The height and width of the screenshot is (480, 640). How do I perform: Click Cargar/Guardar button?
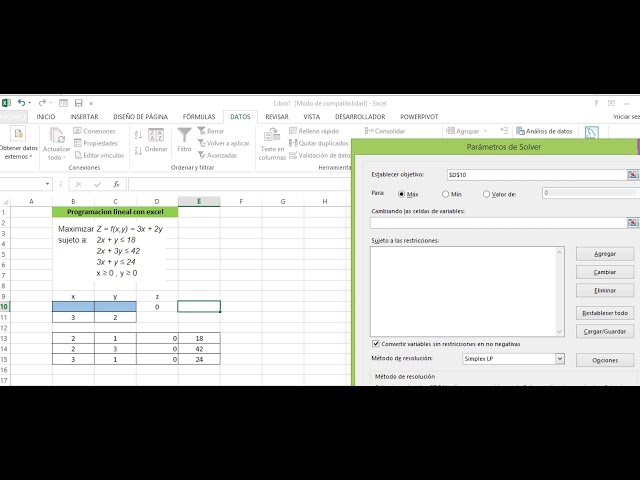pos(604,331)
